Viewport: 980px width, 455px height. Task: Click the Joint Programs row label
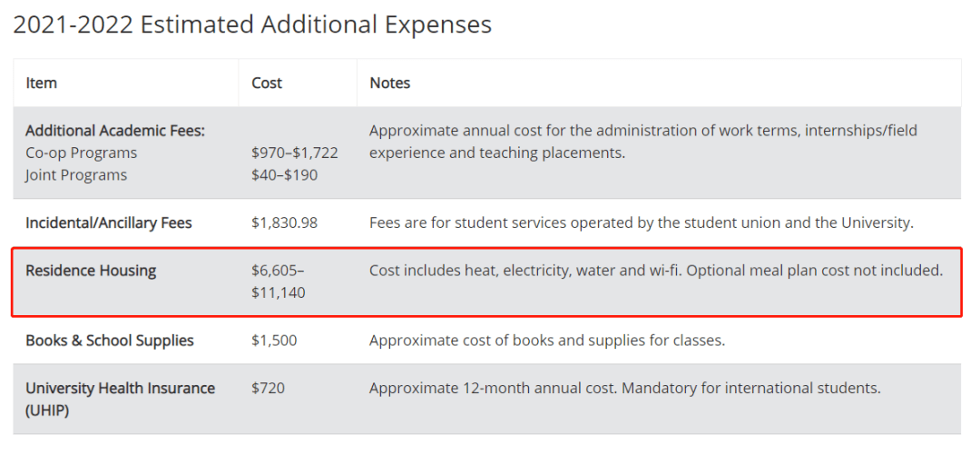[76, 174]
